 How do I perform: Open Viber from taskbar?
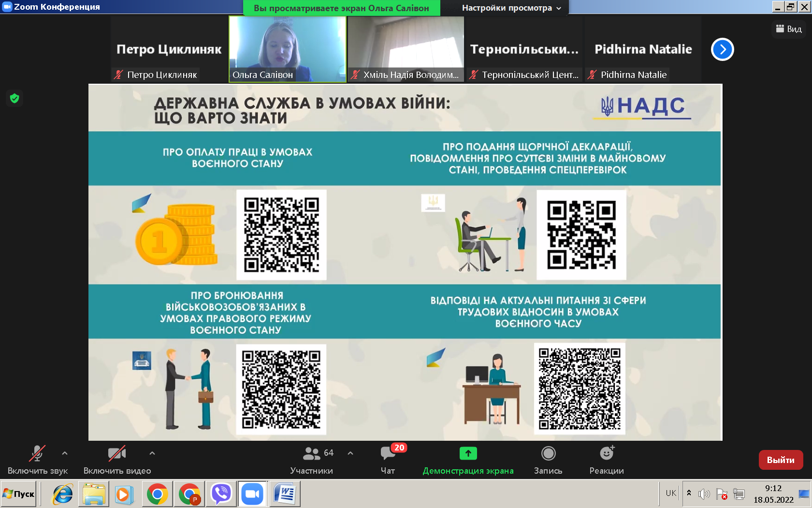click(221, 494)
